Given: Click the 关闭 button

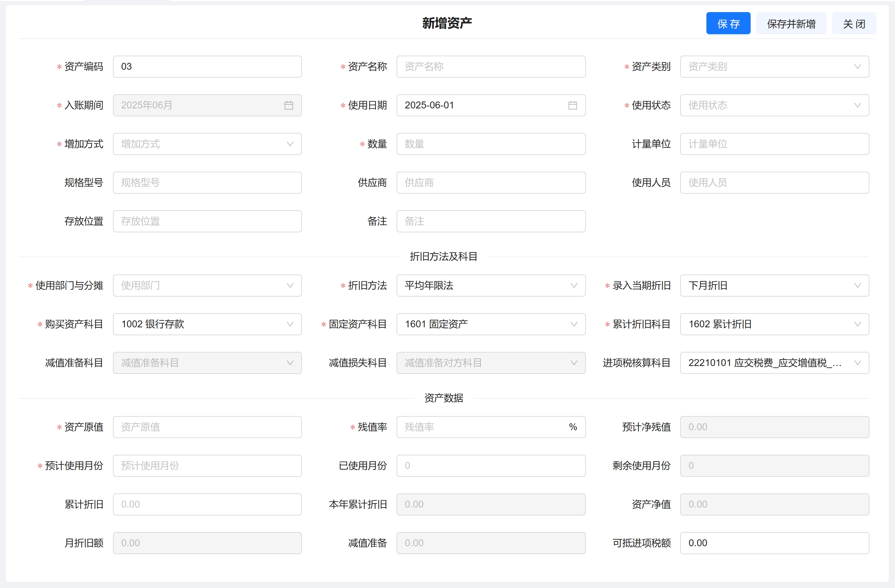Looking at the screenshot, I should (x=854, y=24).
